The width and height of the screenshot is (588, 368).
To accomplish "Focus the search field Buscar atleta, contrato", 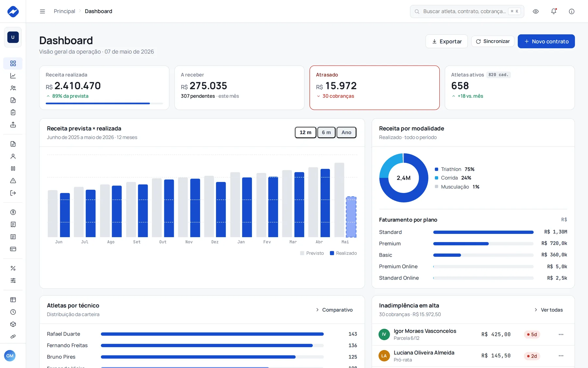I will tap(467, 11).
